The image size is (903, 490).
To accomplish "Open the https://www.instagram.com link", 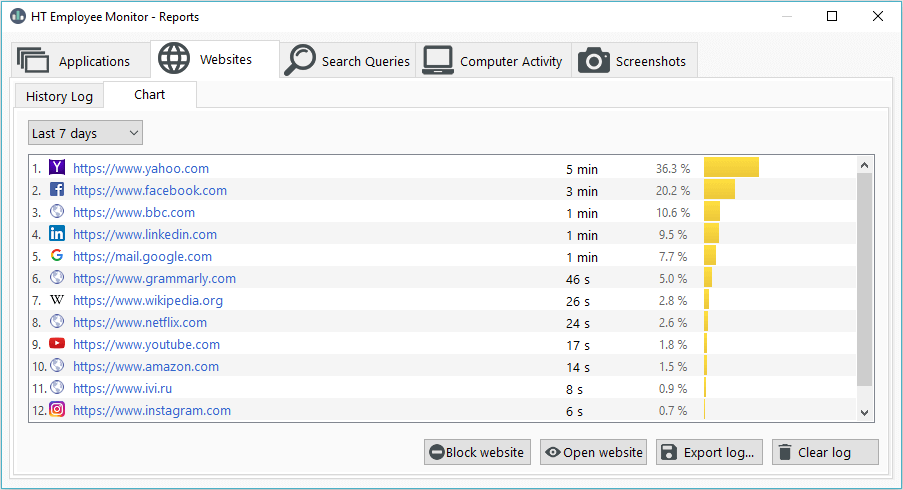I will (x=152, y=410).
